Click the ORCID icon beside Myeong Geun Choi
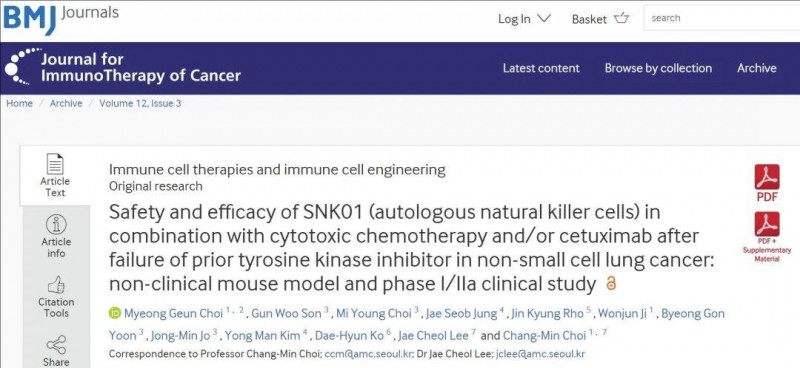Viewport: 800px width, 368px height. tap(115, 313)
